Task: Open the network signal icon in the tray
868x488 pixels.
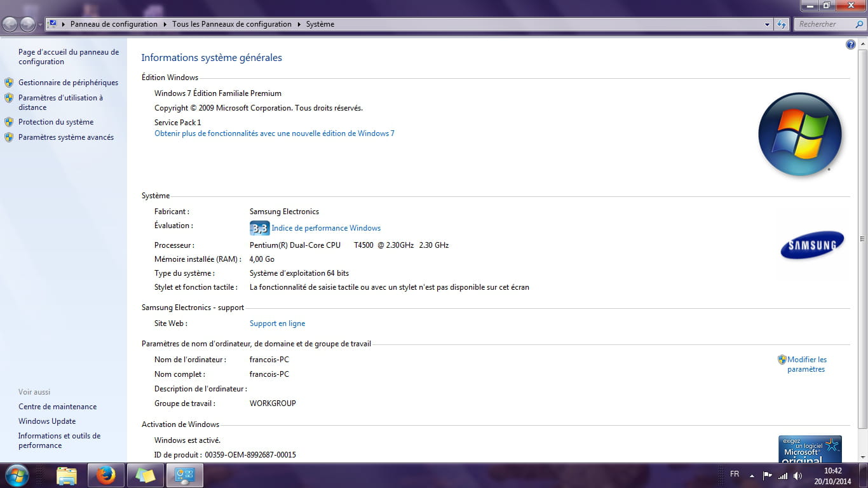Action: click(x=783, y=475)
